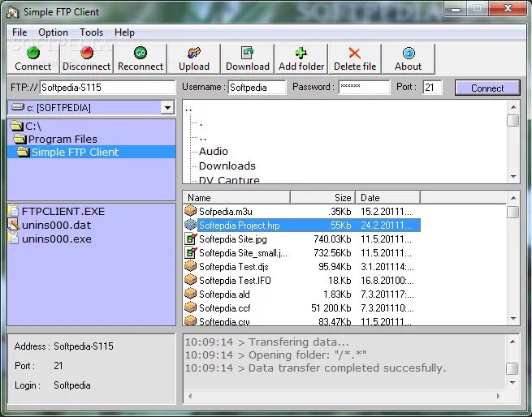The image size is (532, 417).
Task: Click the Softepdia Test.IFO file icon
Action: [x=190, y=281]
